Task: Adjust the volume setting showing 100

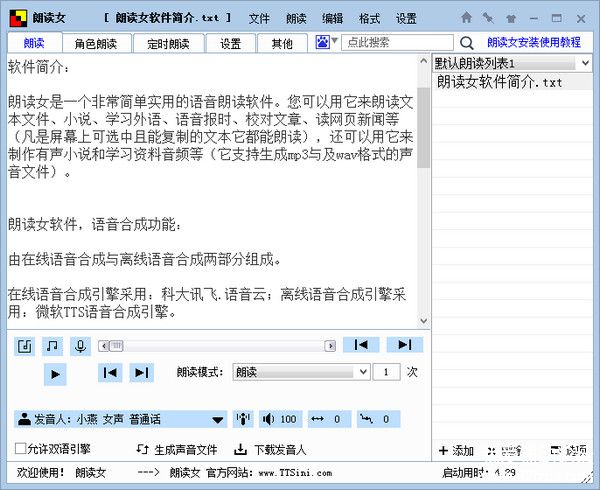Action: click(x=280, y=419)
